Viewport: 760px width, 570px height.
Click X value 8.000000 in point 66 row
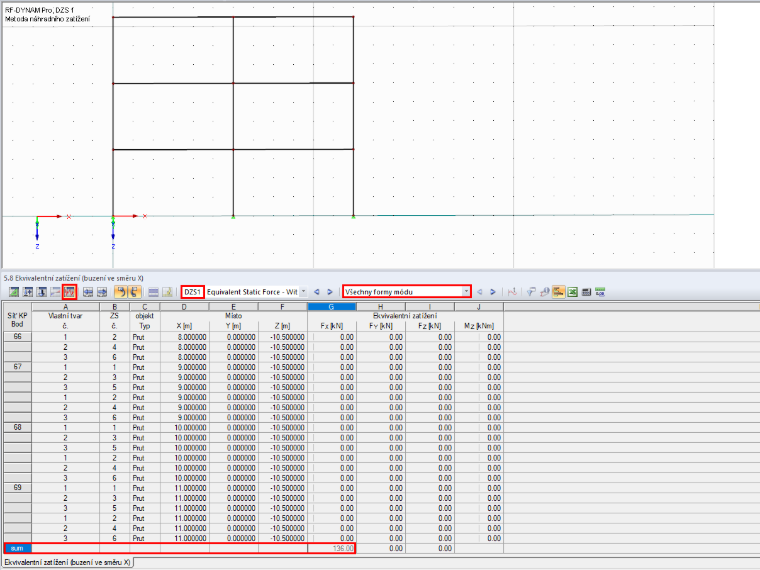pos(184,337)
